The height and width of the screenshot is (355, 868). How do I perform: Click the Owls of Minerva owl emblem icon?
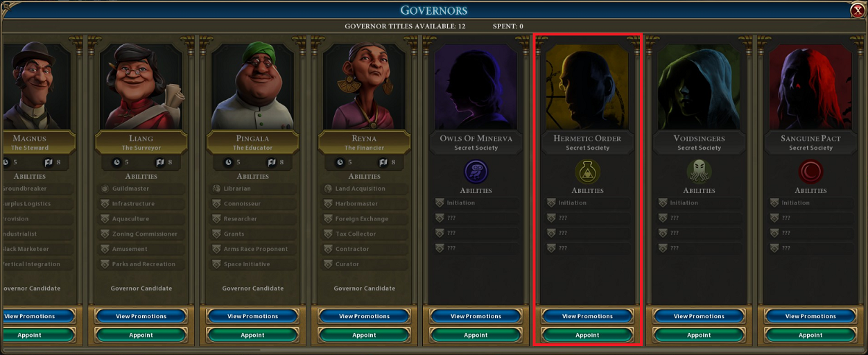point(476,172)
